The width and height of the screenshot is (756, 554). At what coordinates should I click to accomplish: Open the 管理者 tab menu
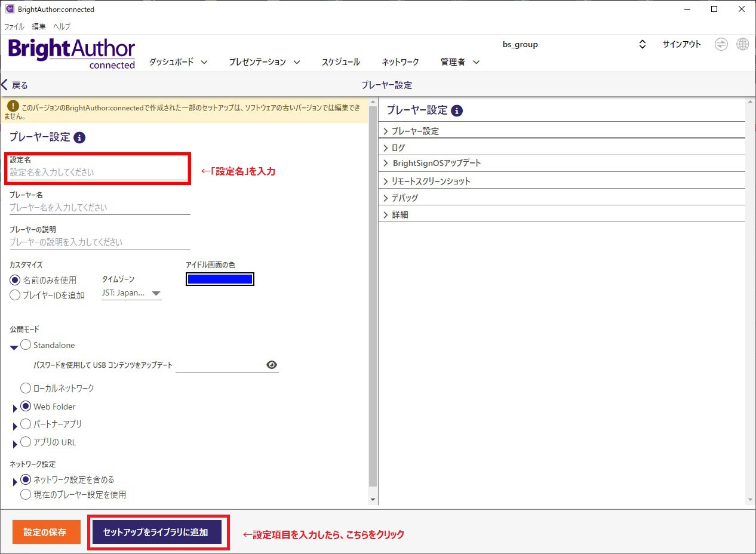tap(460, 61)
